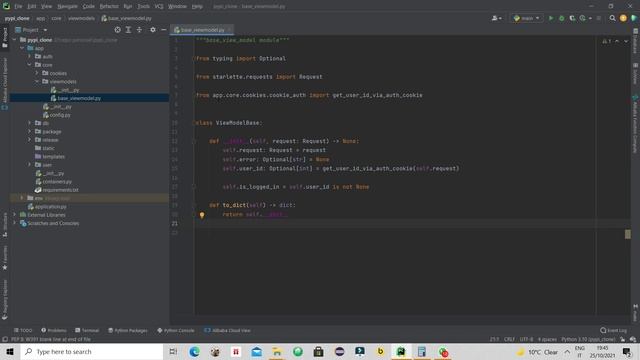The height and width of the screenshot is (360, 640).
Task: Open the TODO tool window
Action: click(23, 330)
